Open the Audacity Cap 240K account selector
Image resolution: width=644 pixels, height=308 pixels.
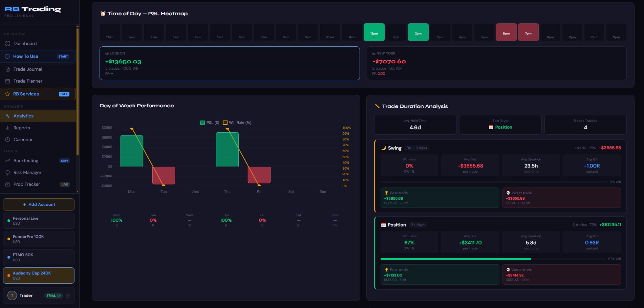[38, 275]
